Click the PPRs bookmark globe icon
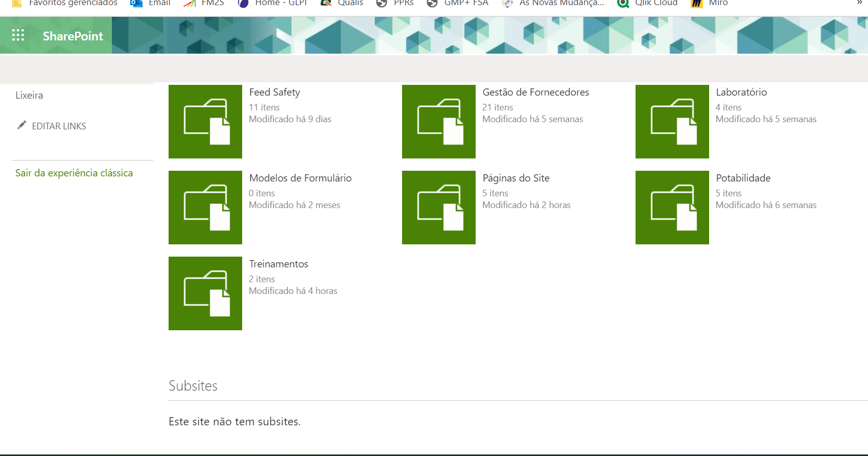The image size is (868, 456). 381,3
